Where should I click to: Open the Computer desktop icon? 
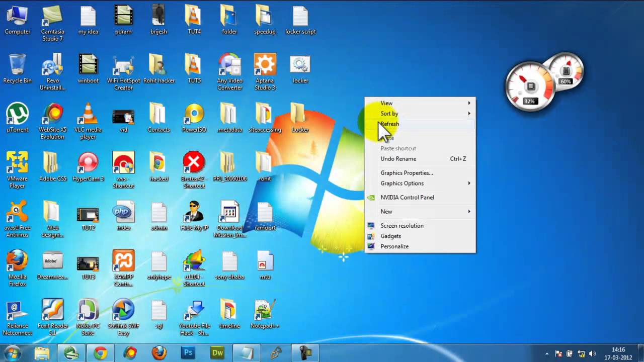click(x=17, y=21)
